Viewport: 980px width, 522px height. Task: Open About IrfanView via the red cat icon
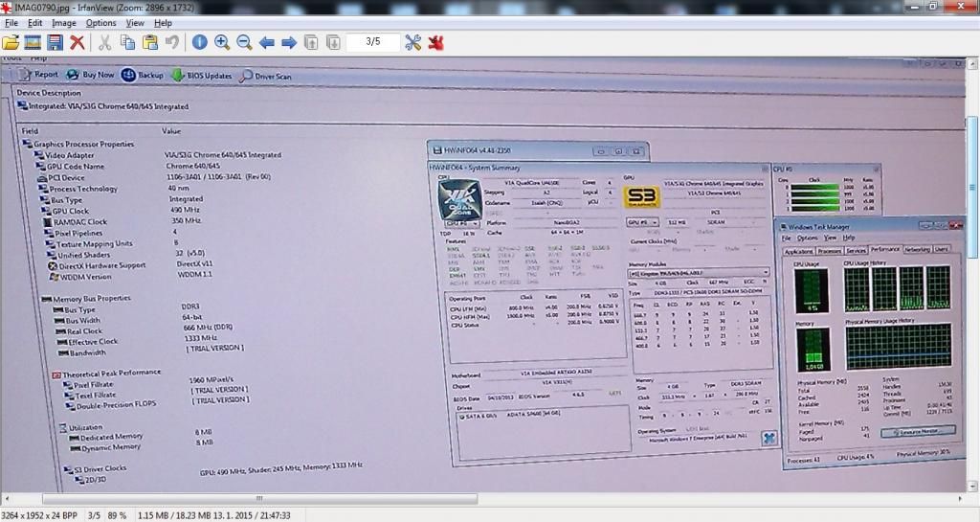[x=436, y=42]
